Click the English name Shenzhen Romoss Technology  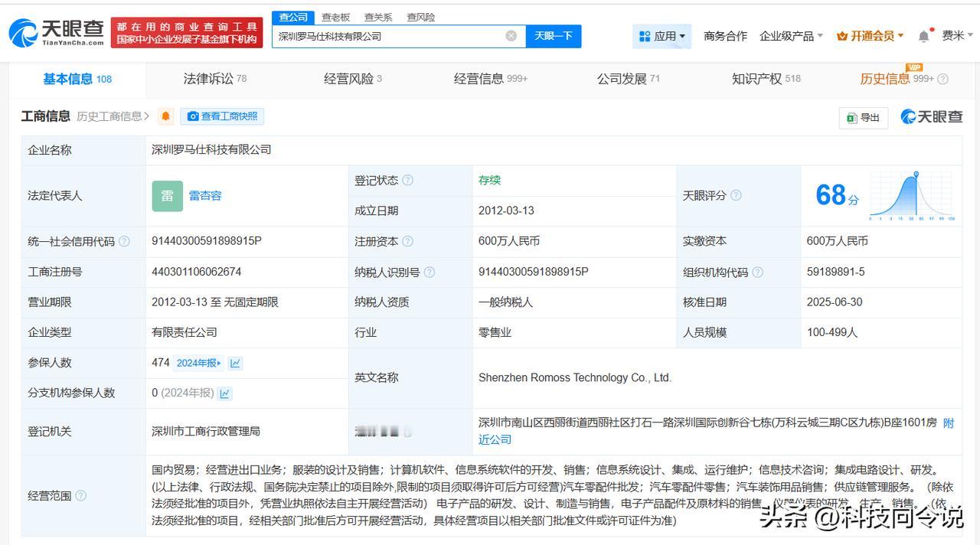(575, 377)
